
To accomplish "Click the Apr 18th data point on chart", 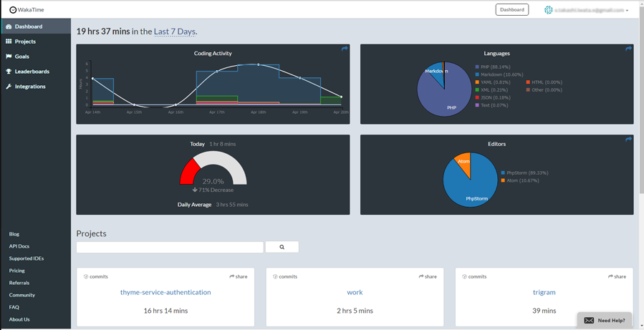I will (x=259, y=65).
